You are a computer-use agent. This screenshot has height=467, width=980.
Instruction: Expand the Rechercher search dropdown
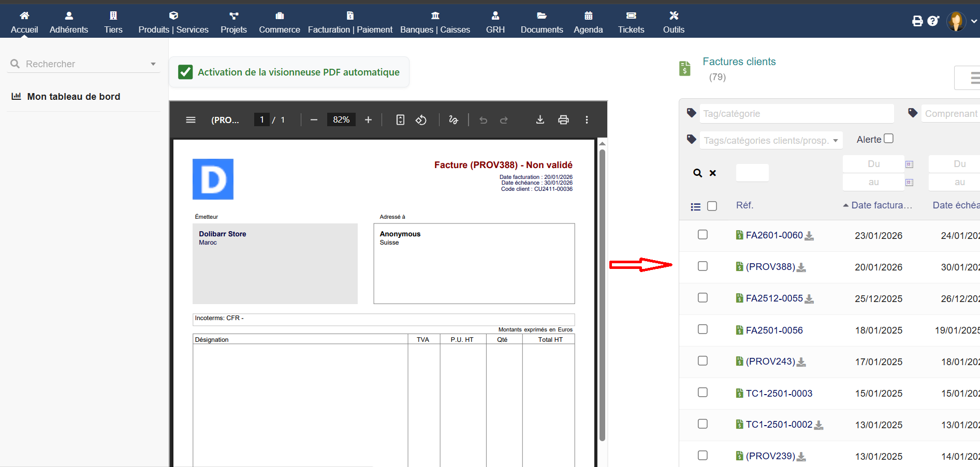[153, 64]
